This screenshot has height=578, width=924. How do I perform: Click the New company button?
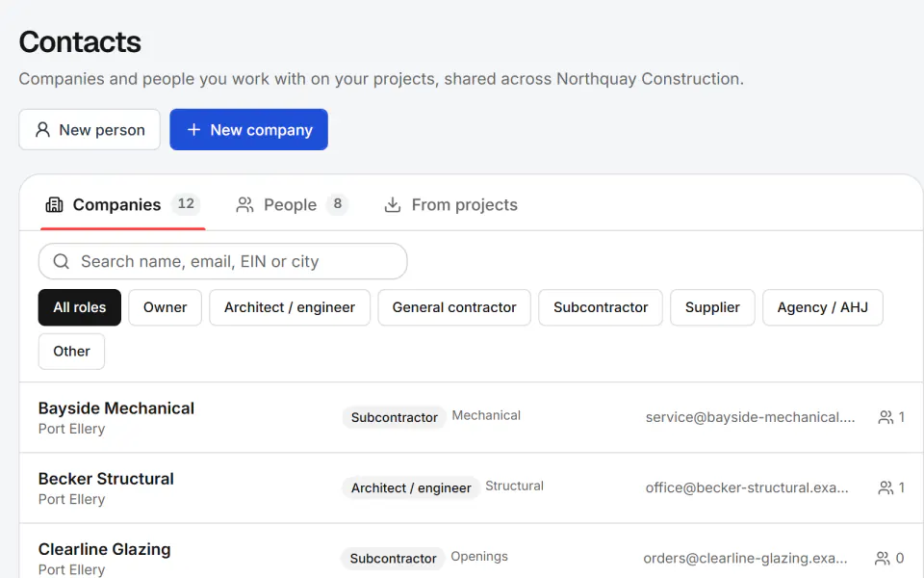[x=248, y=130]
